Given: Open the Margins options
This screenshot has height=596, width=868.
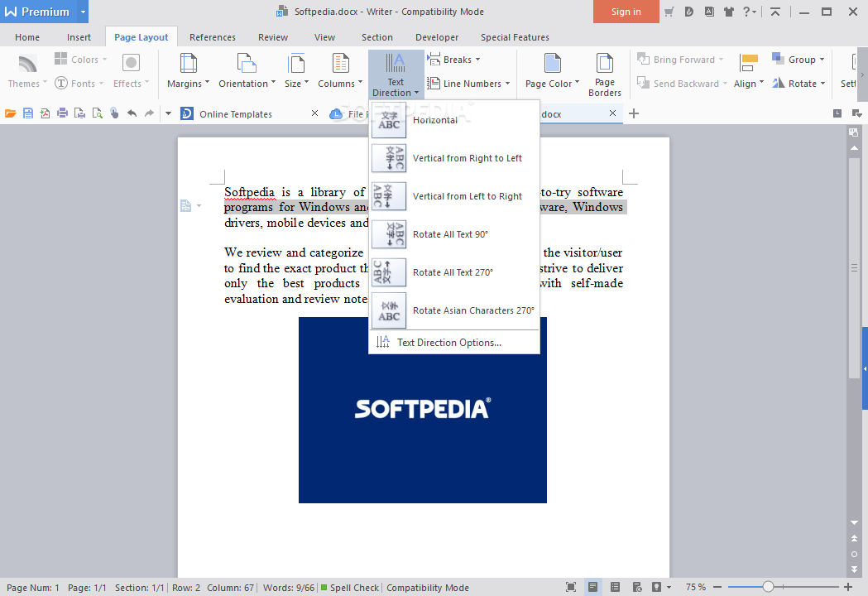Looking at the screenshot, I should tap(188, 71).
